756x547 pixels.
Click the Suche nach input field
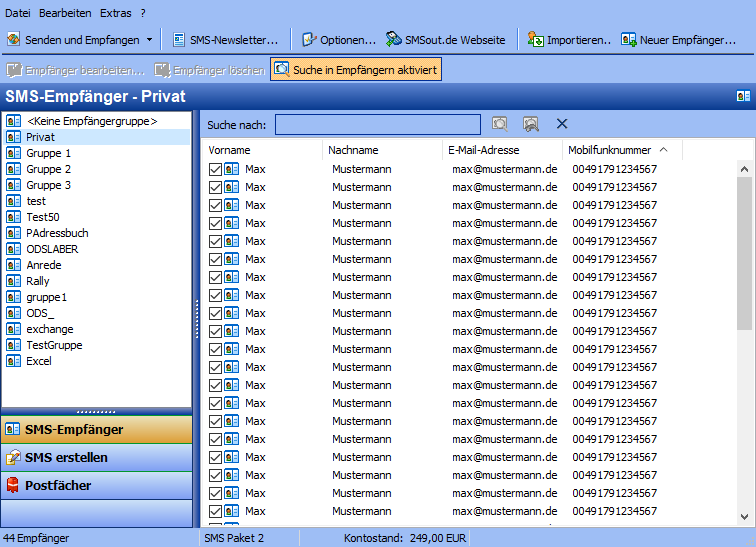point(377,124)
